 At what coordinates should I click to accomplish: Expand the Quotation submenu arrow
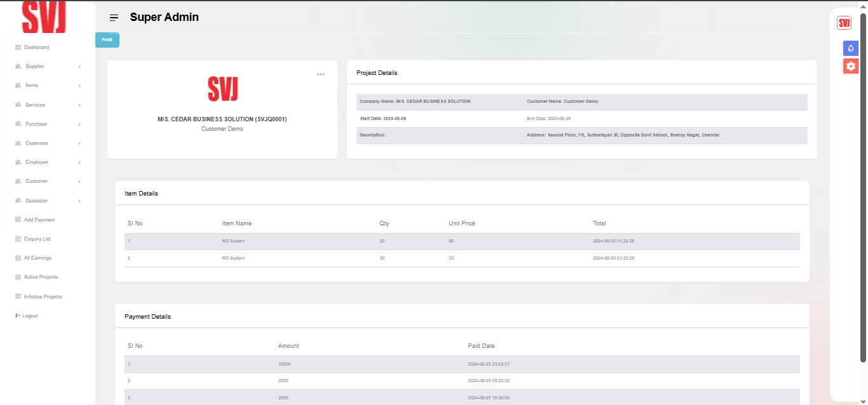point(79,201)
